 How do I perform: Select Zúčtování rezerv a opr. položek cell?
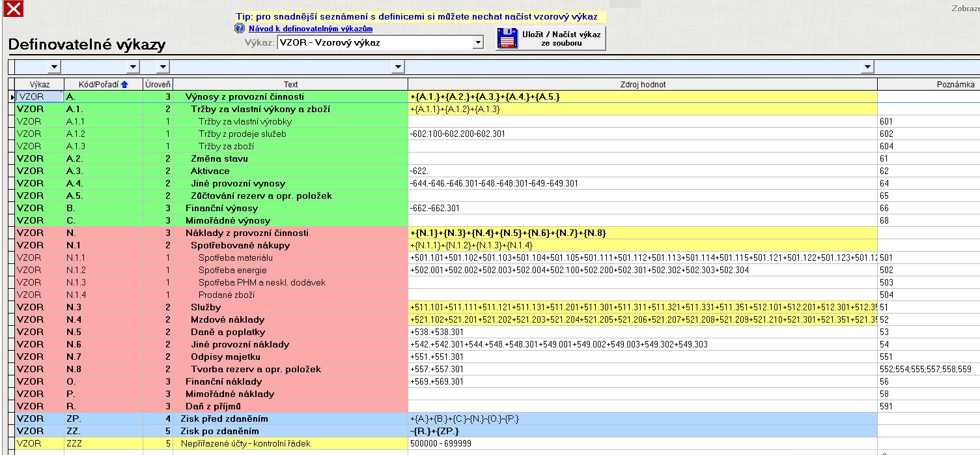click(x=290, y=196)
